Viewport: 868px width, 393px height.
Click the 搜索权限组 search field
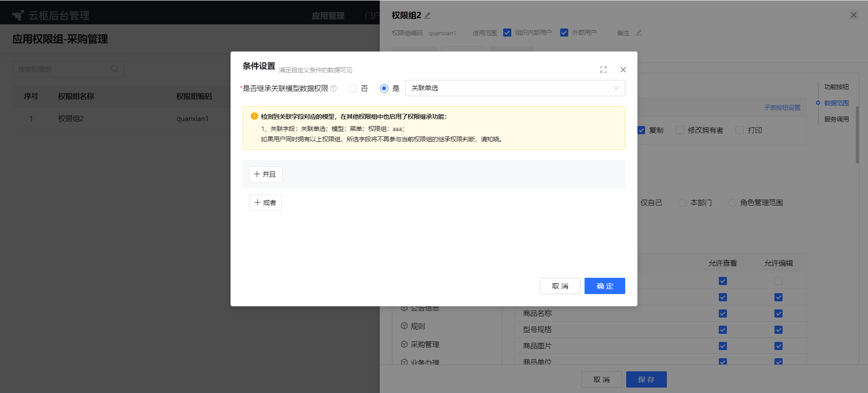(x=68, y=69)
